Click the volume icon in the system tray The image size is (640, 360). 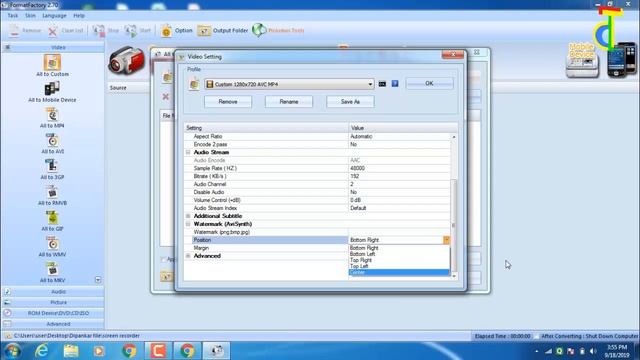tap(593, 351)
